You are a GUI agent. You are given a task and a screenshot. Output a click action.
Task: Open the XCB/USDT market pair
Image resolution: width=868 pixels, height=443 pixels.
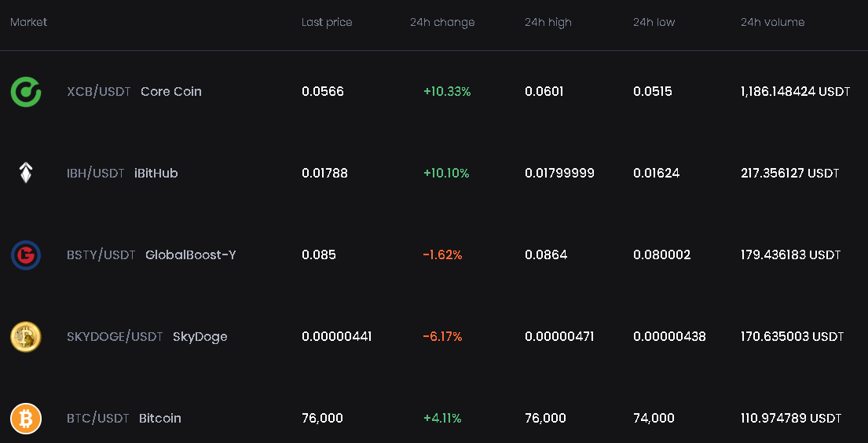pos(98,91)
